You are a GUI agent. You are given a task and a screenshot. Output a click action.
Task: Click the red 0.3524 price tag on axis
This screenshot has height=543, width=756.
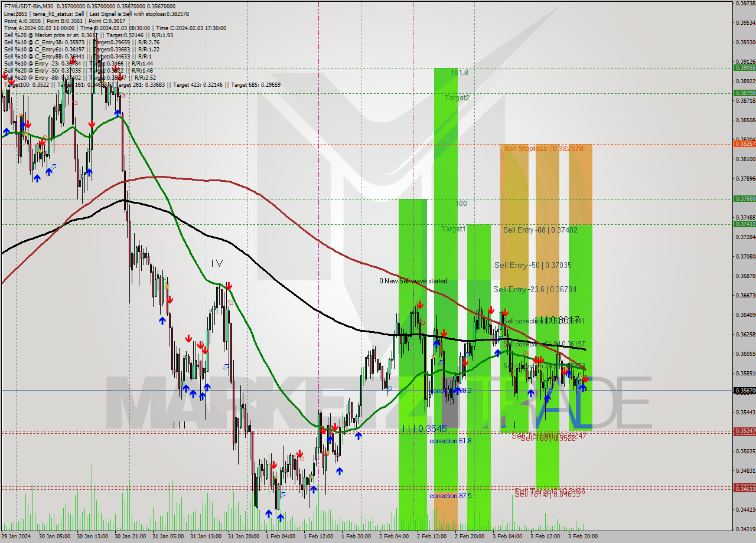coord(744,431)
